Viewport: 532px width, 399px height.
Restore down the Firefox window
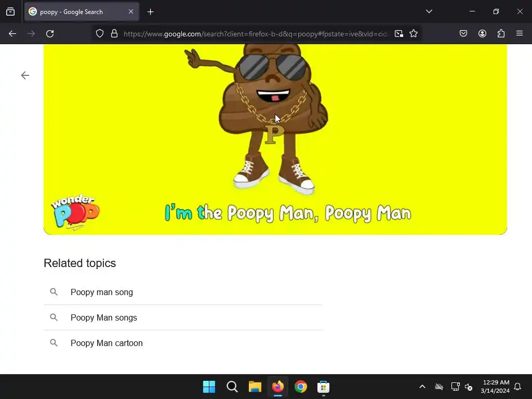pos(496,11)
